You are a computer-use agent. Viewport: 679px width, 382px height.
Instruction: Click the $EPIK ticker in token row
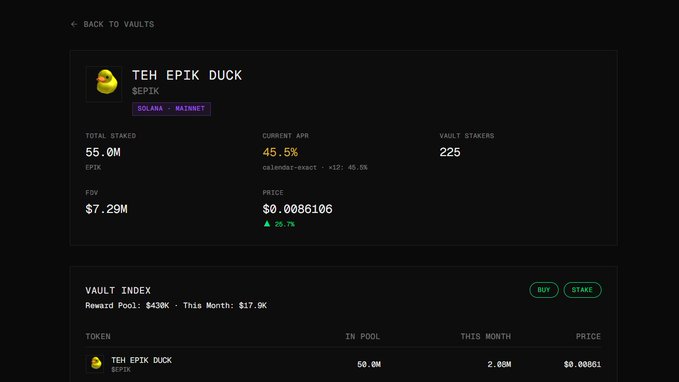coord(121,370)
